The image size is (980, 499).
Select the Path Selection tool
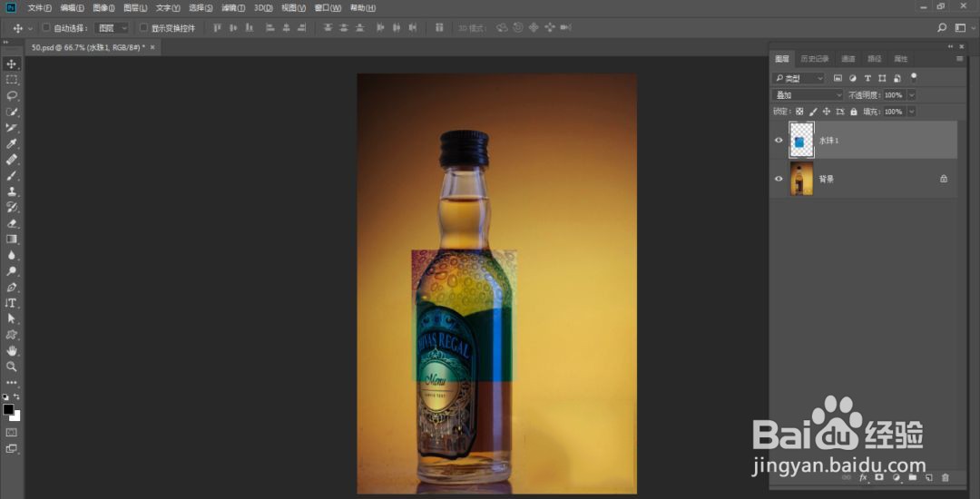click(11, 318)
